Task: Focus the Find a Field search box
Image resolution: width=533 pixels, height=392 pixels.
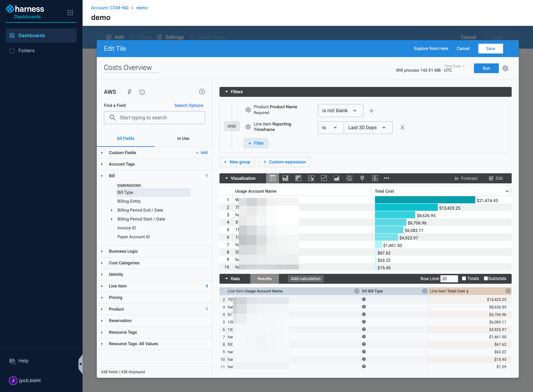Action: [154, 118]
